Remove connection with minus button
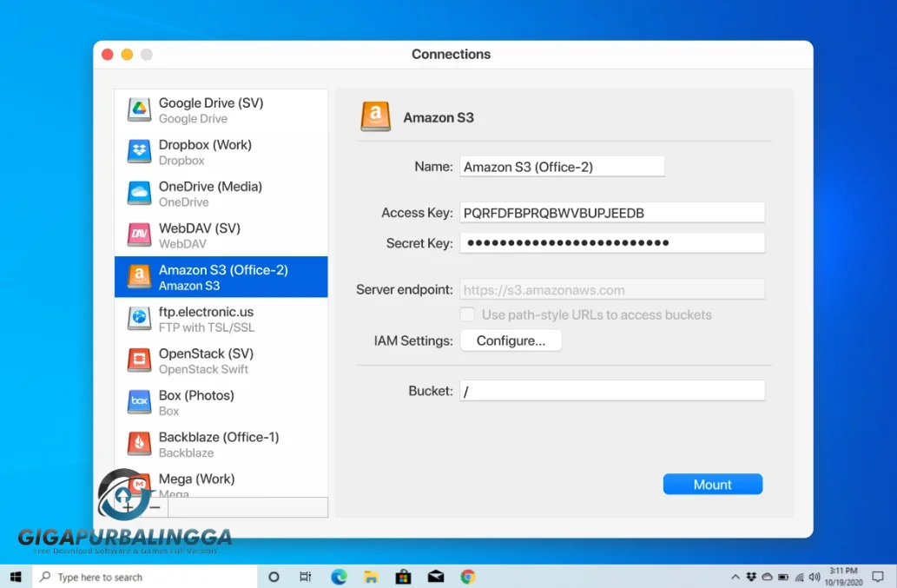The image size is (897, 588). tap(155, 507)
